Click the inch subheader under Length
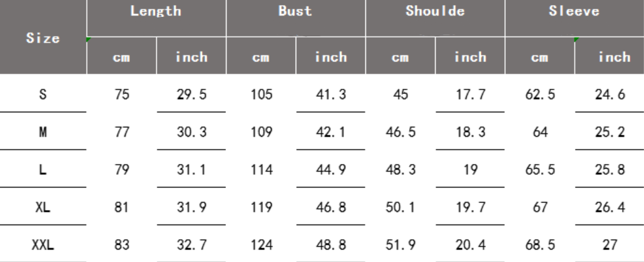The height and width of the screenshot is (262, 644). point(191,57)
